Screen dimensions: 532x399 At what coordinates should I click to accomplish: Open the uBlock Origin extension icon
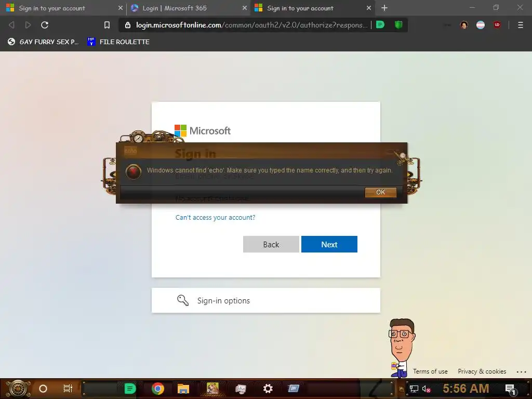(497, 25)
